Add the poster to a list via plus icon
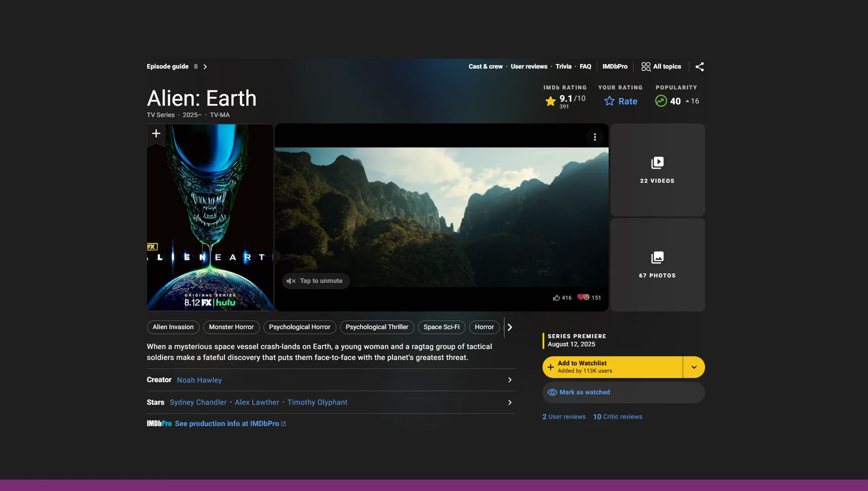Screen dimensions: 868x491 (x=156, y=133)
